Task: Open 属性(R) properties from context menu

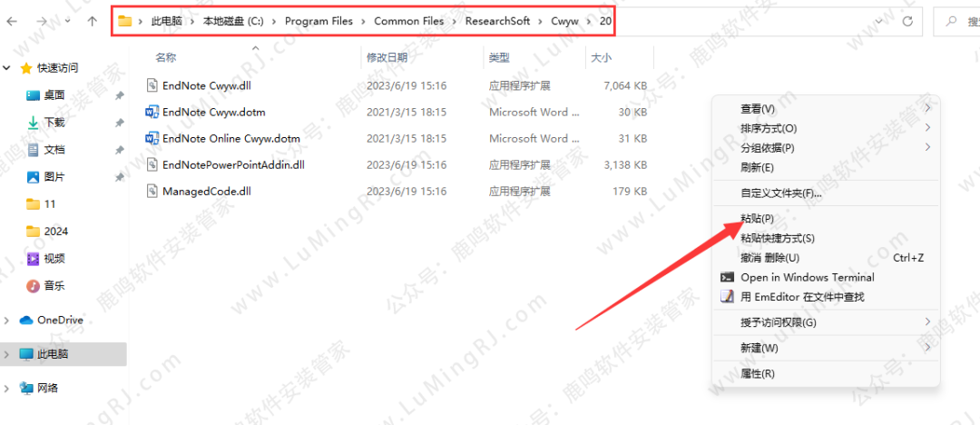Action: coord(757,374)
